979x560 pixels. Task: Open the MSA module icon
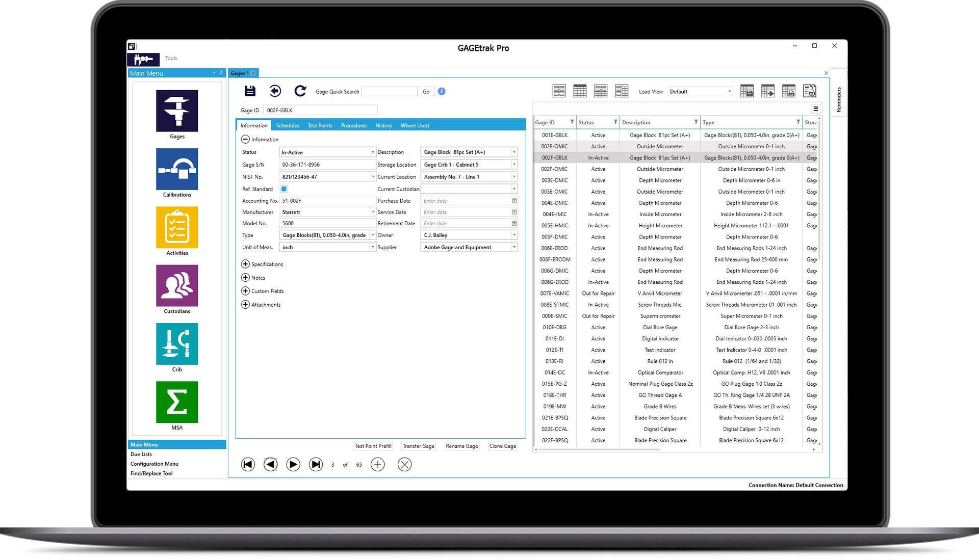click(177, 402)
